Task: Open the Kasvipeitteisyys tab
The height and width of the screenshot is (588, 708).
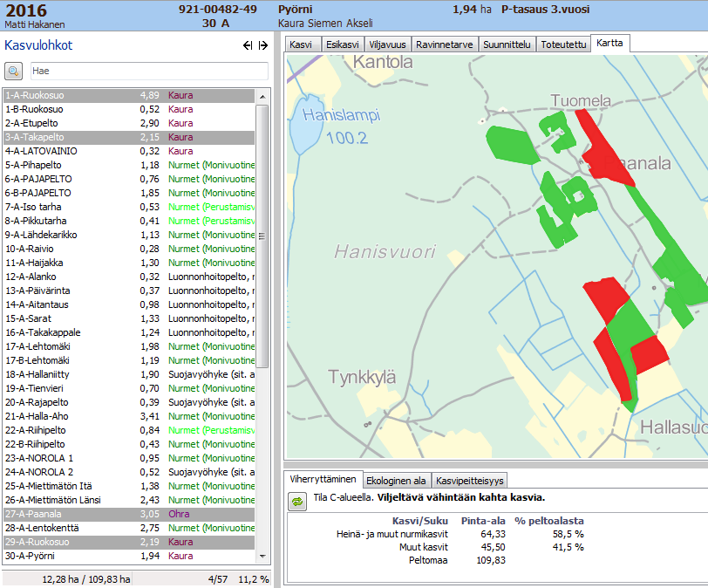Action: (470, 481)
